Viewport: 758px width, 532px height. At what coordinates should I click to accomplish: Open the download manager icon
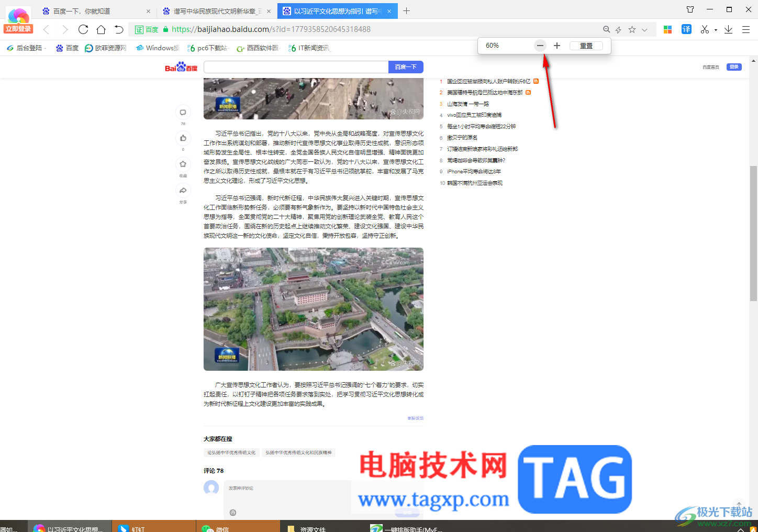(x=728, y=29)
